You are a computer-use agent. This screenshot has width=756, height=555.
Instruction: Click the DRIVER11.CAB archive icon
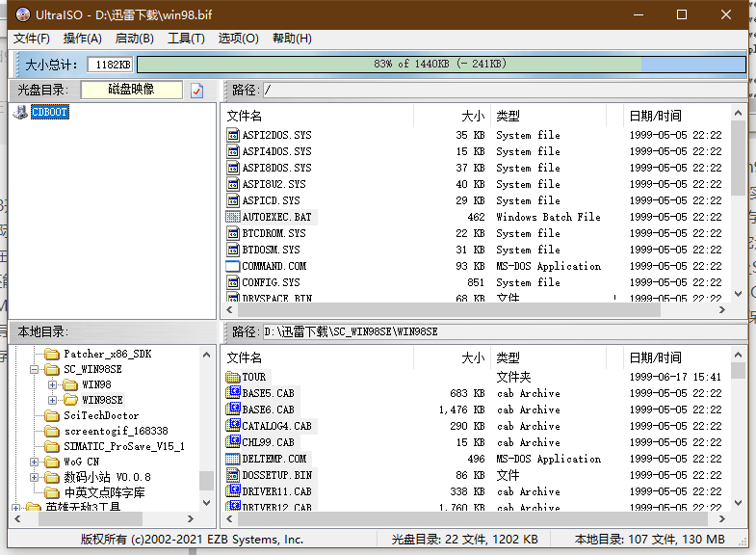tap(233, 490)
